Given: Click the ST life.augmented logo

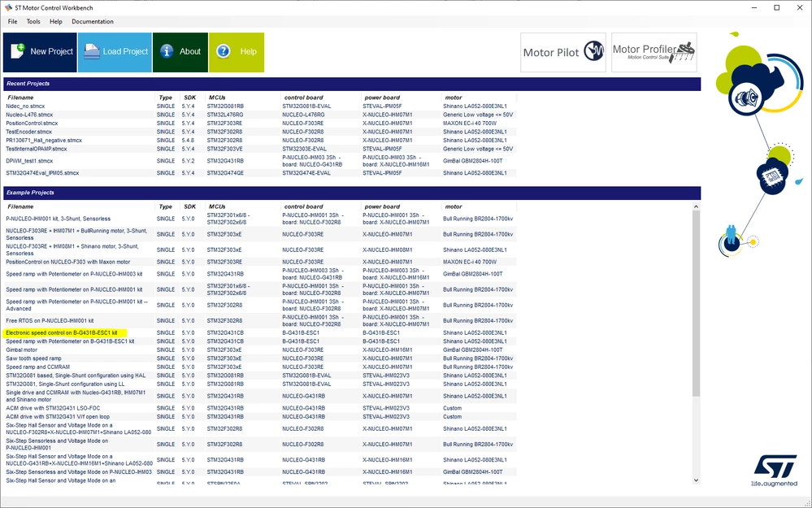Looking at the screenshot, I should (774, 471).
